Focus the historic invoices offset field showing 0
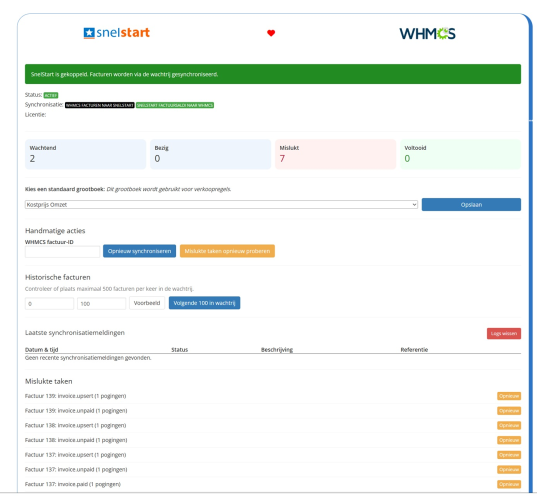This screenshot has width=537, height=502. (x=49, y=303)
